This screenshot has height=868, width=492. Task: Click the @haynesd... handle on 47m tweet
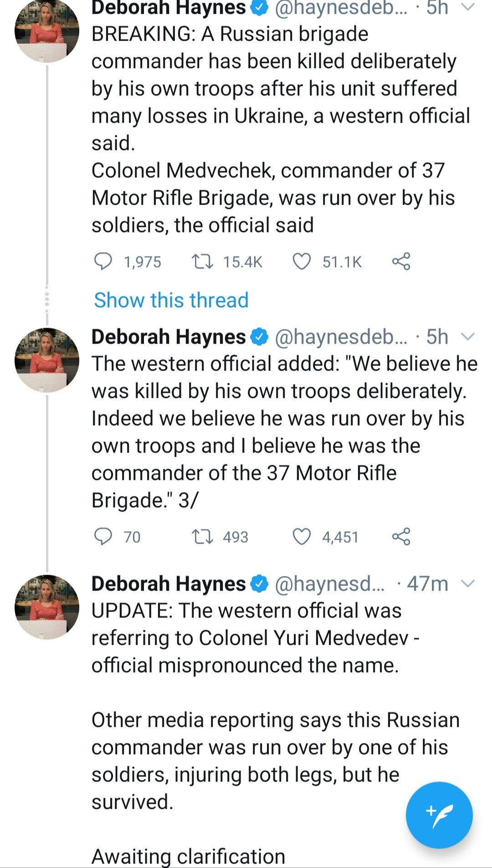329,584
